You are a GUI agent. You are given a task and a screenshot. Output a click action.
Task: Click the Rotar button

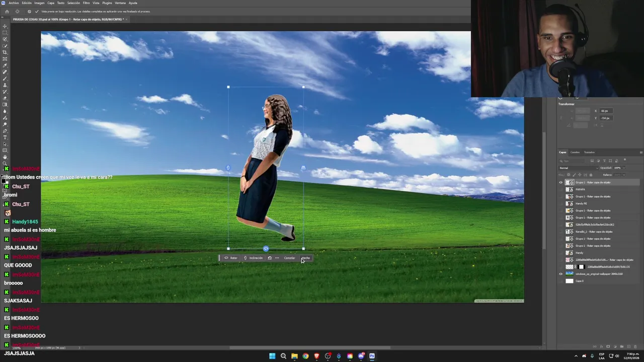click(231, 258)
